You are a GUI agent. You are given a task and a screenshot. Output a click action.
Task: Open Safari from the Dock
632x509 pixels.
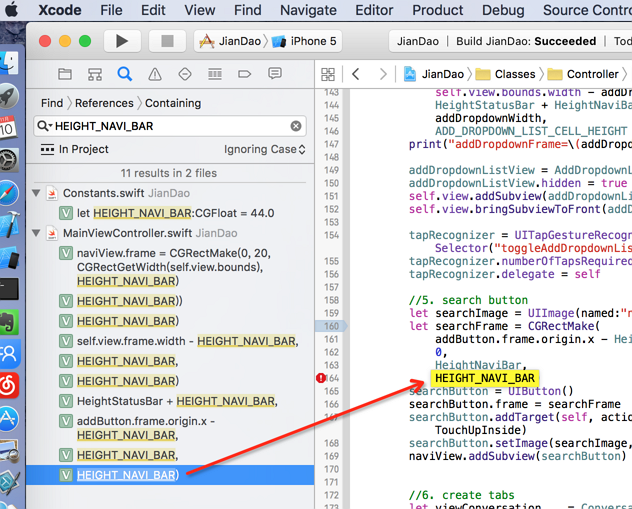[9, 193]
